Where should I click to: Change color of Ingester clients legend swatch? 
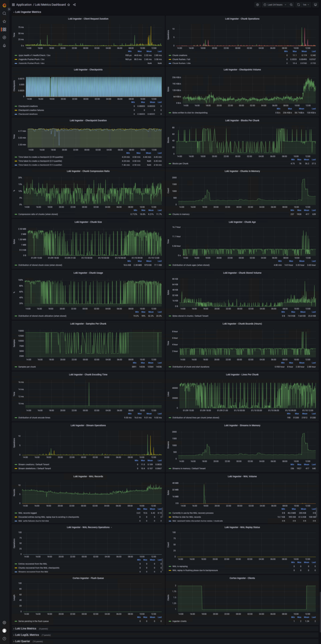pos(170,621)
